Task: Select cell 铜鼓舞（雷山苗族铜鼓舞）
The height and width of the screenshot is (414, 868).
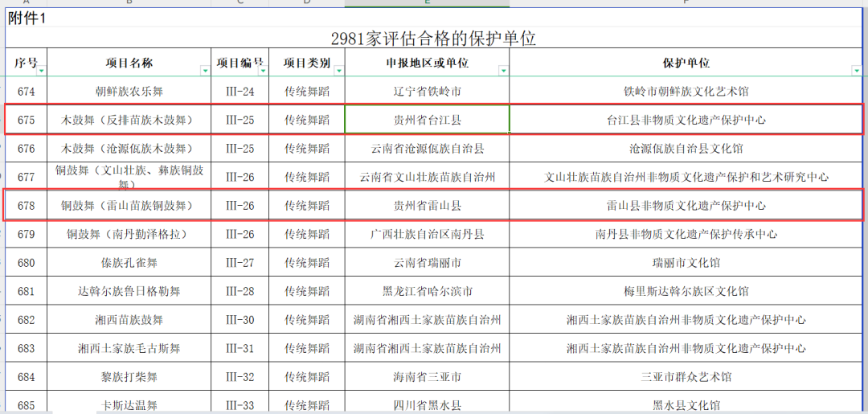Action: click(129, 206)
